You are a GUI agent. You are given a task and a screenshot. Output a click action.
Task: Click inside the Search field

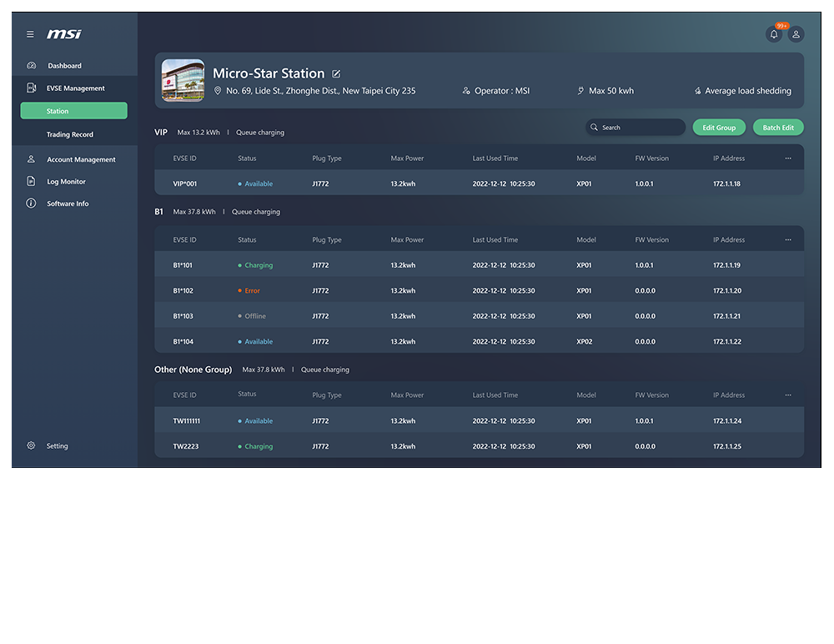pos(636,127)
